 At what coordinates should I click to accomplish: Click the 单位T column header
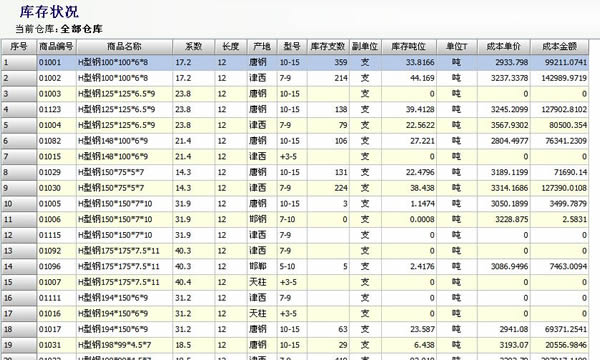coord(457,47)
